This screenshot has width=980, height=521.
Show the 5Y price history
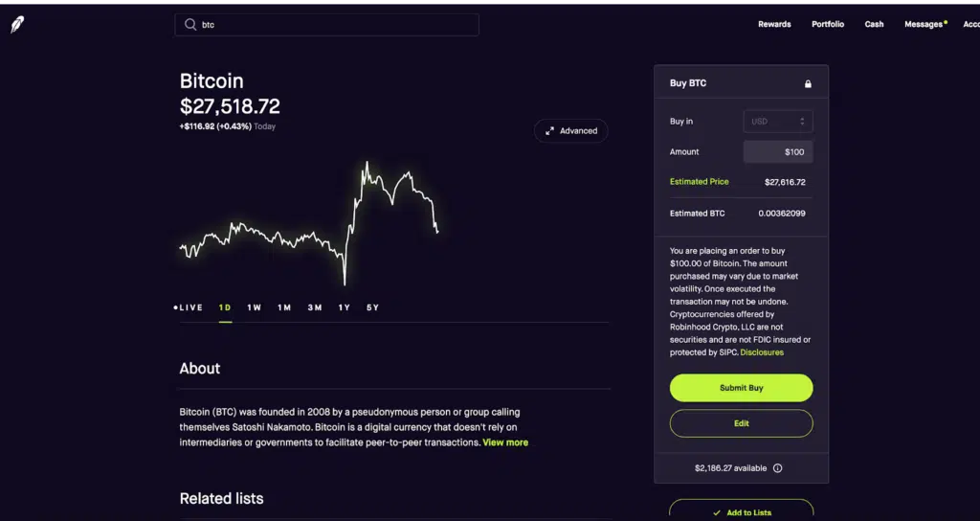click(373, 307)
